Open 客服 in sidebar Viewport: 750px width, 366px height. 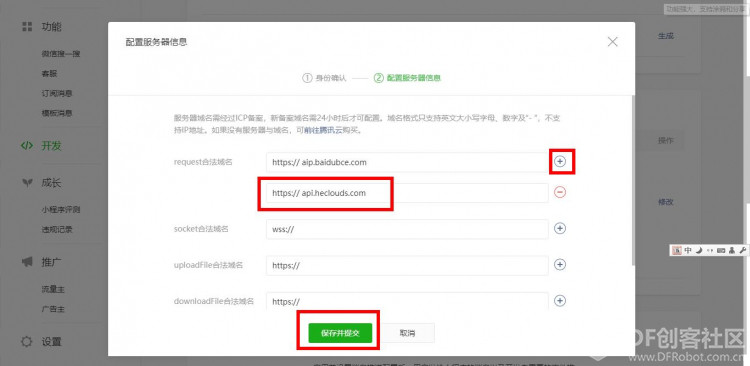[x=49, y=74]
